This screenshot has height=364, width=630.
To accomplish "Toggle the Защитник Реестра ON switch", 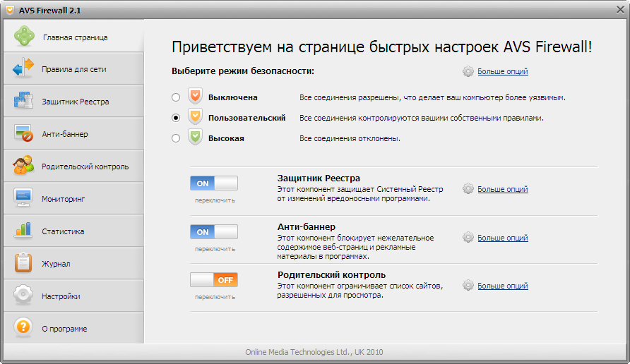I will pos(214,183).
